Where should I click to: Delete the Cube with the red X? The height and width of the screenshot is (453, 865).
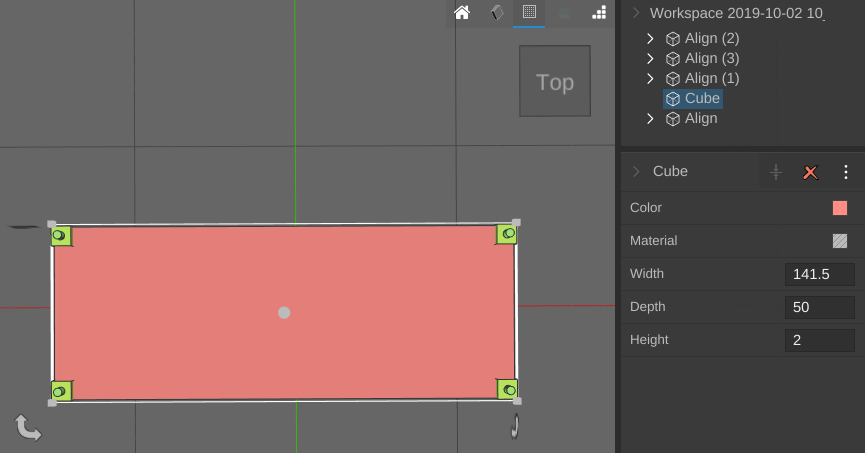[810, 172]
